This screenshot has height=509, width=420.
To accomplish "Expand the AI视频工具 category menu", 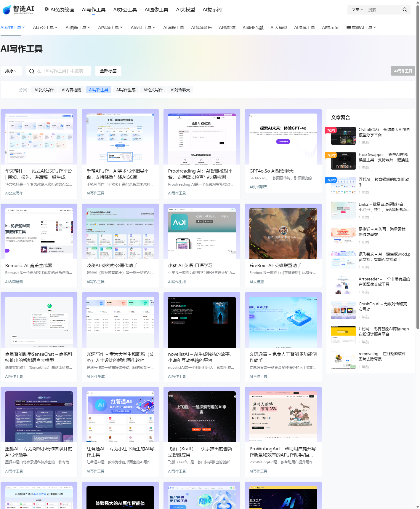I will (110, 28).
